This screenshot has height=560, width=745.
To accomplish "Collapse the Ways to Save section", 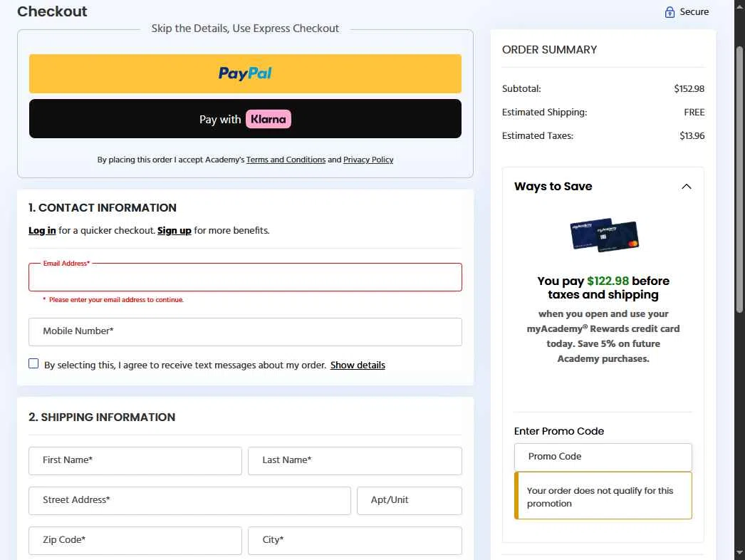I will coord(686,187).
